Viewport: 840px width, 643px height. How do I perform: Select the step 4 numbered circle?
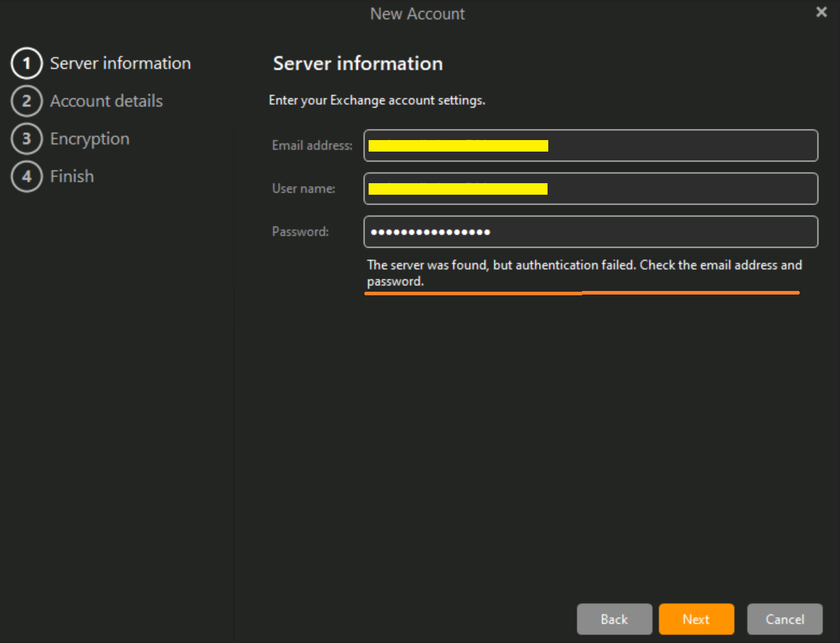(27, 177)
